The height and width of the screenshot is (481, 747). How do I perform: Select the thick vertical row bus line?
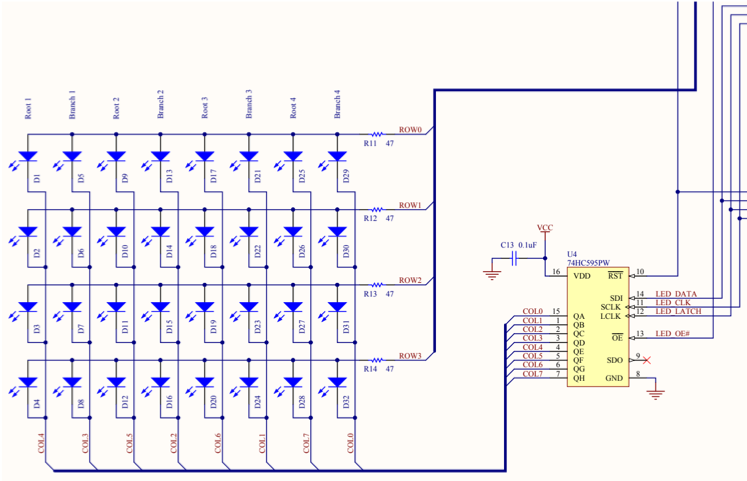point(434,221)
